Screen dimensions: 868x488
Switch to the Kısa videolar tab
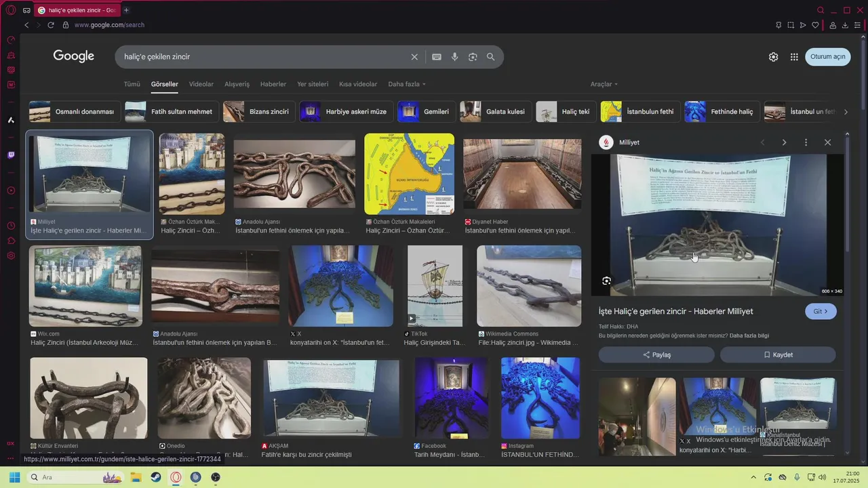358,84
